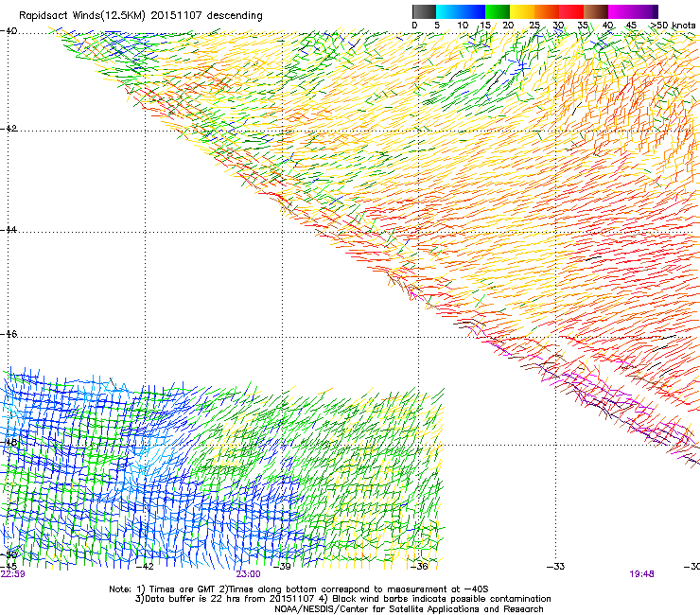Click the purple time stamp '19:48'

641,574
